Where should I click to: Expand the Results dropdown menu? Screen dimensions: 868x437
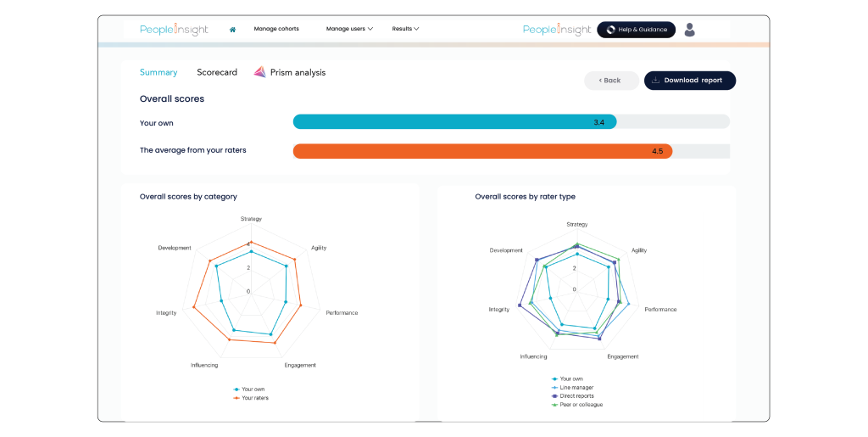(405, 29)
